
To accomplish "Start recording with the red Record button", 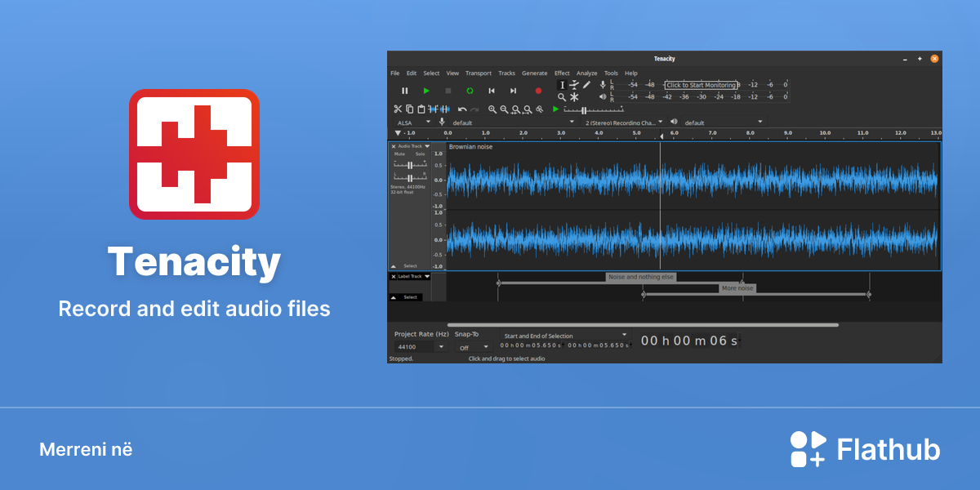I will pos(538,91).
